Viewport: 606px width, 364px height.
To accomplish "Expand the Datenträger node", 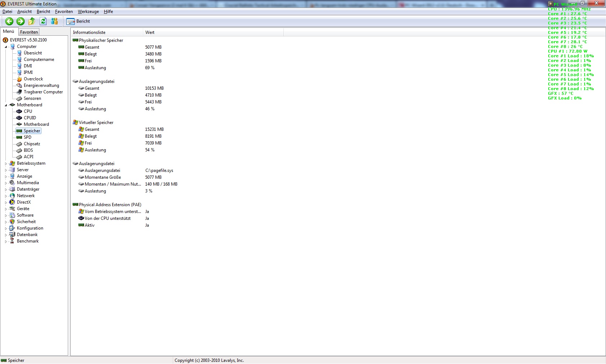I will click(6, 190).
